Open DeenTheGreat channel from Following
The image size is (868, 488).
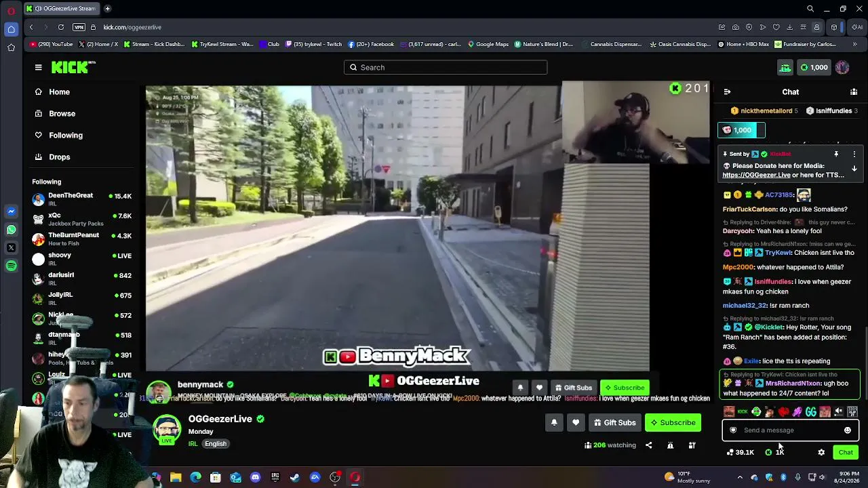[x=82, y=199]
